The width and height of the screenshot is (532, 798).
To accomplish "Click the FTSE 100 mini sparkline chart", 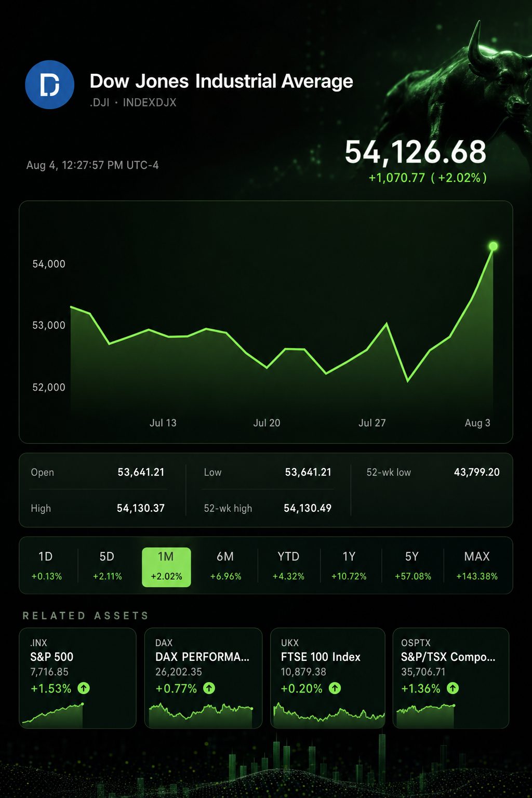I will [329, 715].
